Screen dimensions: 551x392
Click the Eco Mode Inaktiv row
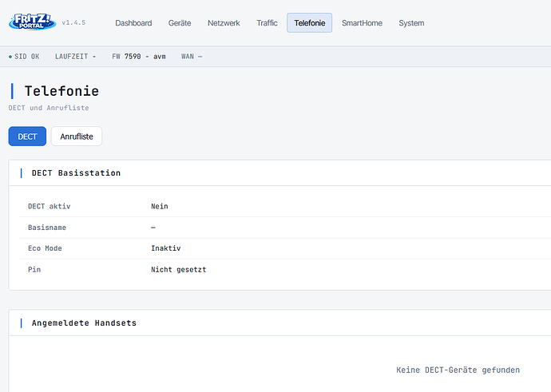(x=285, y=248)
